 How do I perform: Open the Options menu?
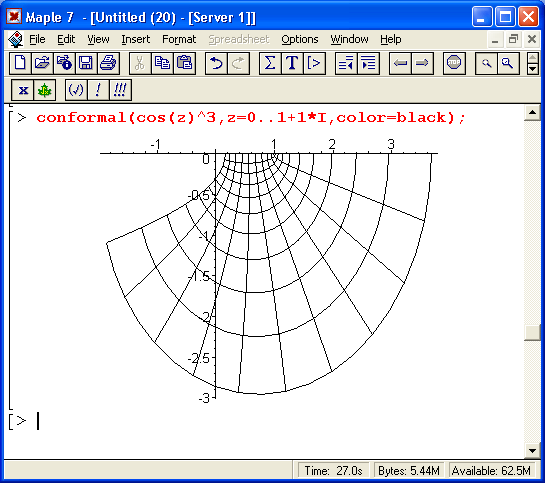coord(300,39)
